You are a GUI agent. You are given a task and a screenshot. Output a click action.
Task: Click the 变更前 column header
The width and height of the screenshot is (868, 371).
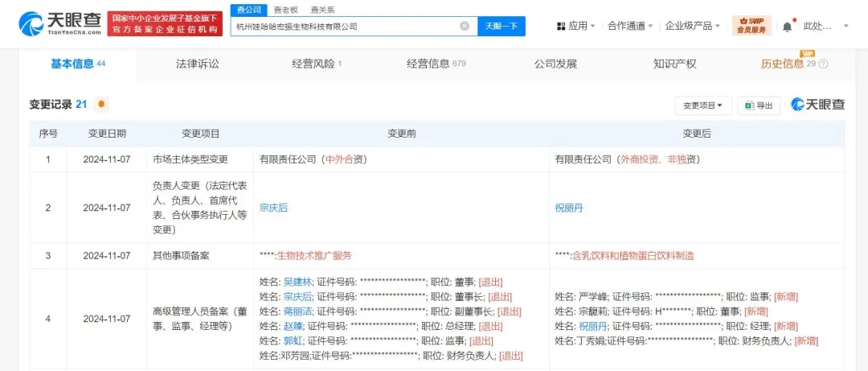(x=402, y=134)
